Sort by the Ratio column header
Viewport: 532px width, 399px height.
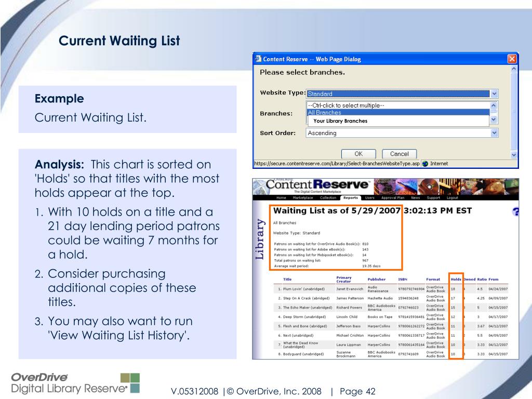(x=482, y=279)
